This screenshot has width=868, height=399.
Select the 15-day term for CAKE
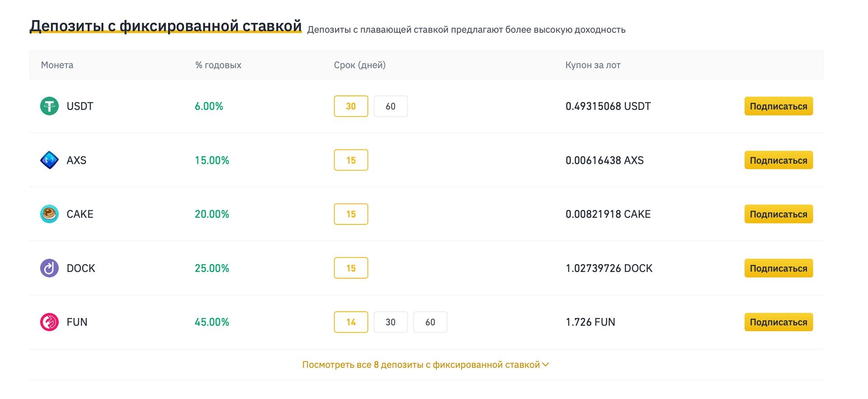pyautogui.click(x=351, y=214)
